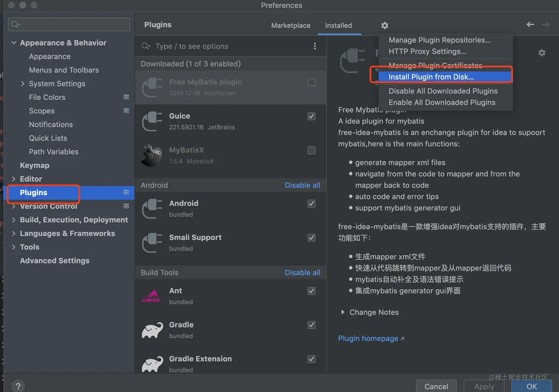The height and width of the screenshot is (392, 559).
Task: Uncheck the Ant plugin checkbox
Action: click(x=312, y=291)
